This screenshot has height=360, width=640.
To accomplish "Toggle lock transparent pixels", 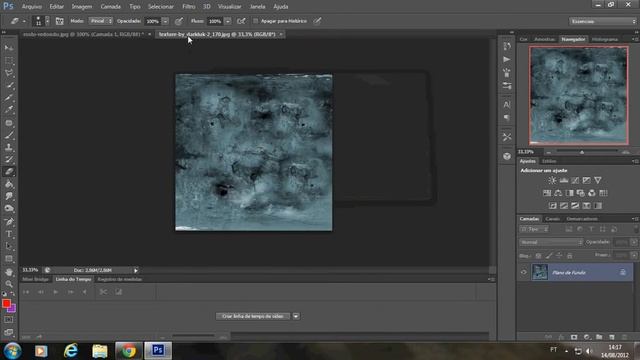I will pos(538,256).
